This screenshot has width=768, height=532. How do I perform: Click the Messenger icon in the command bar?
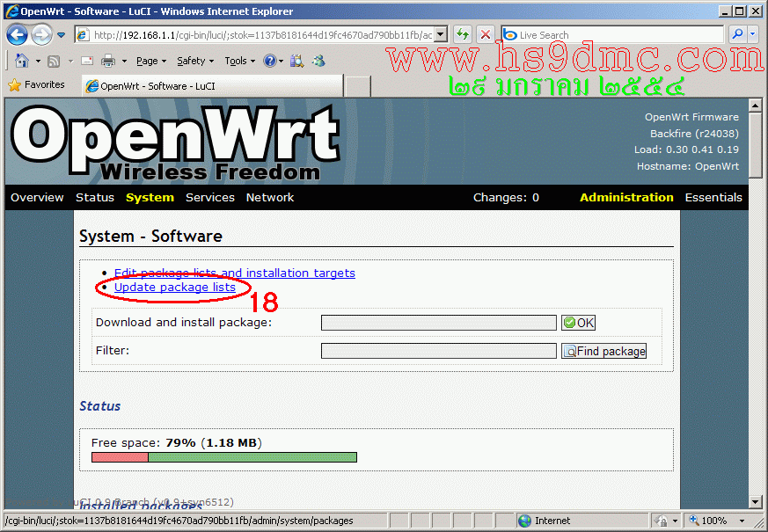[318, 61]
